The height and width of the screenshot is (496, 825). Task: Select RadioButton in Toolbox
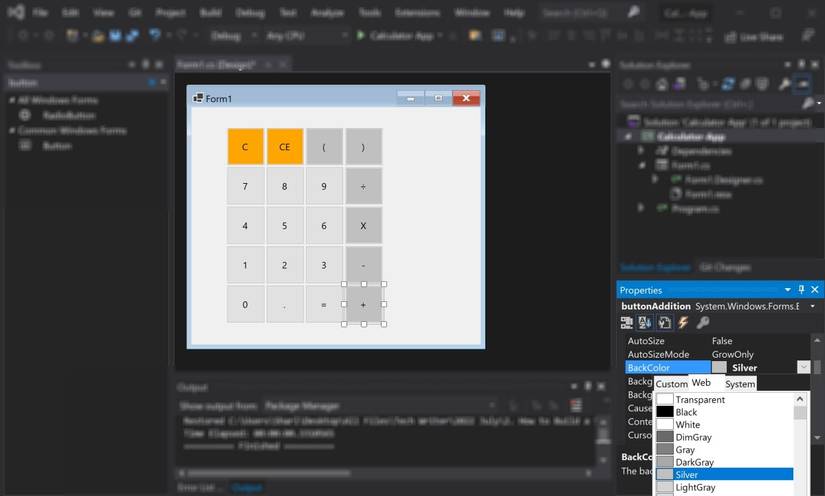click(x=69, y=115)
